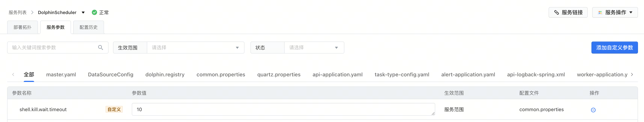
Task: Click the green normal status icon
Action: click(94, 13)
